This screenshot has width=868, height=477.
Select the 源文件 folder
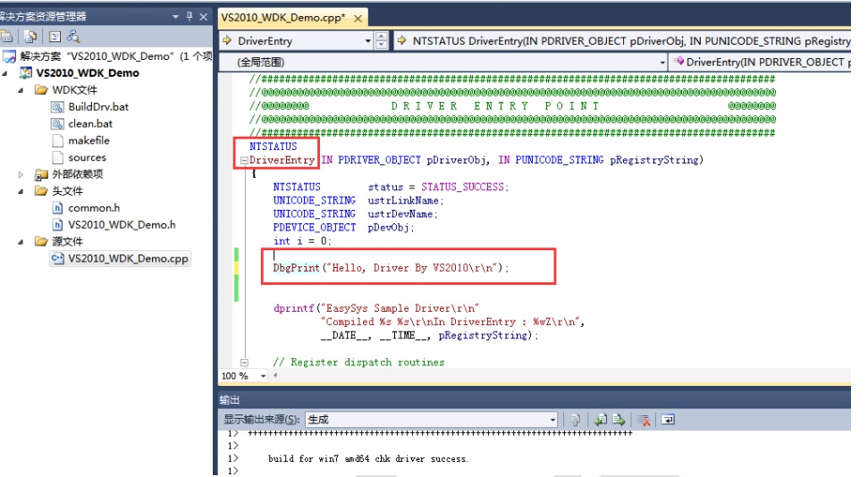click(x=67, y=242)
